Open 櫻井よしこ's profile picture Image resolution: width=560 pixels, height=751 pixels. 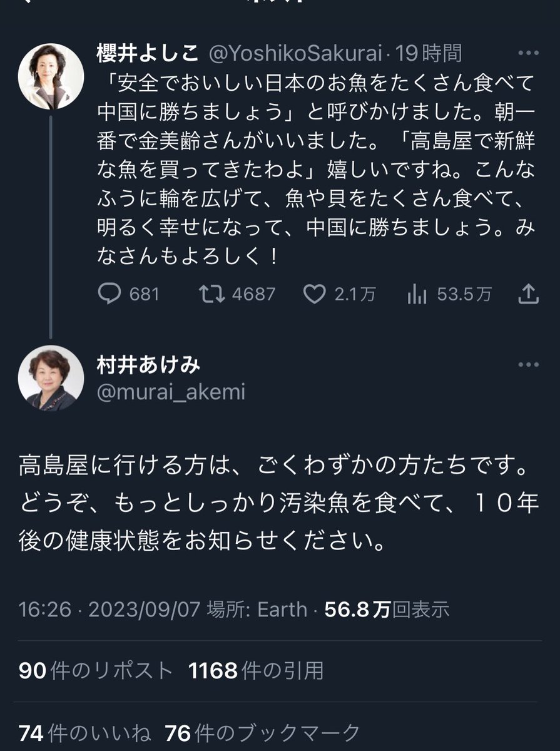[51, 76]
